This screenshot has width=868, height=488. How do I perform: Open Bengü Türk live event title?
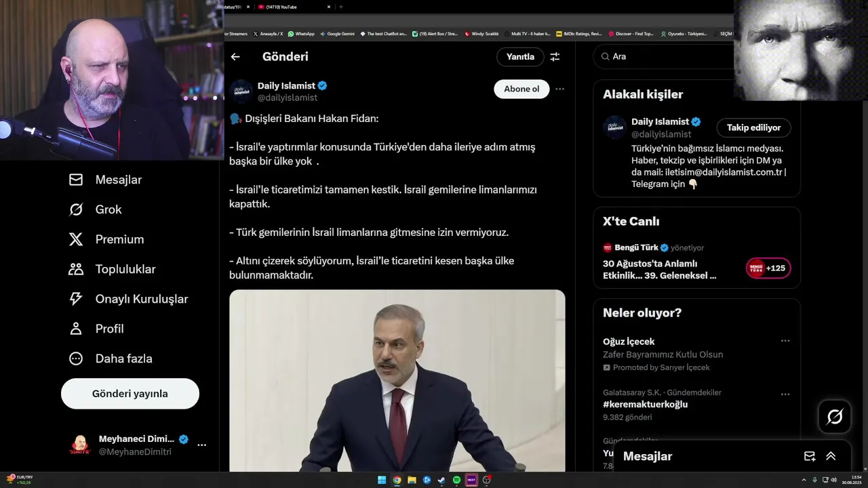(659, 270)
